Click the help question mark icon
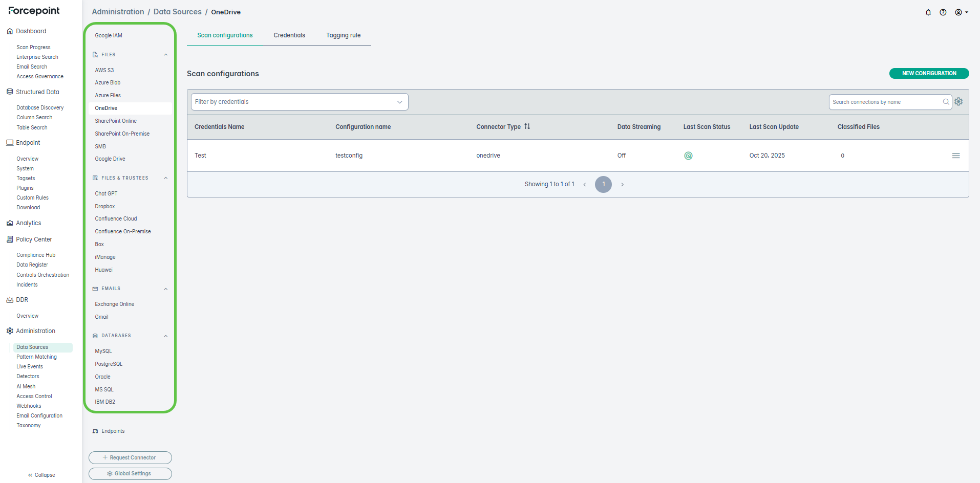Viewport: 980px width, 483px height. point(943,12)
